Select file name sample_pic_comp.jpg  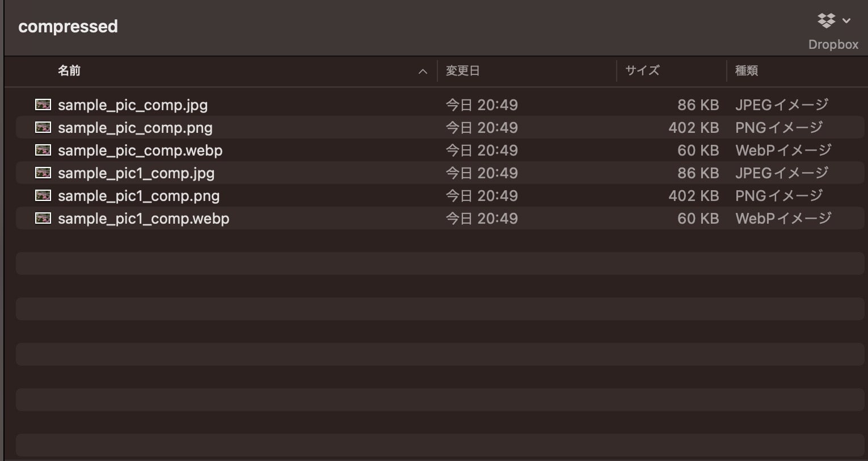click(x=133, y=105)
